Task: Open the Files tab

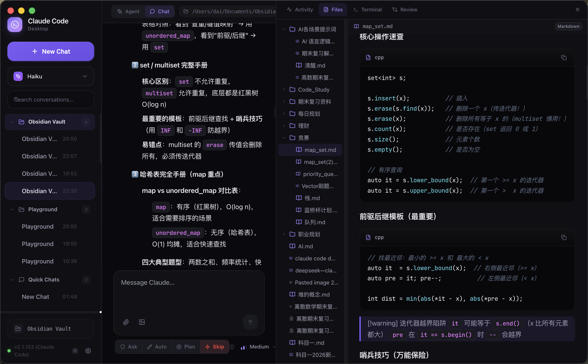Action: click(333, 10)
